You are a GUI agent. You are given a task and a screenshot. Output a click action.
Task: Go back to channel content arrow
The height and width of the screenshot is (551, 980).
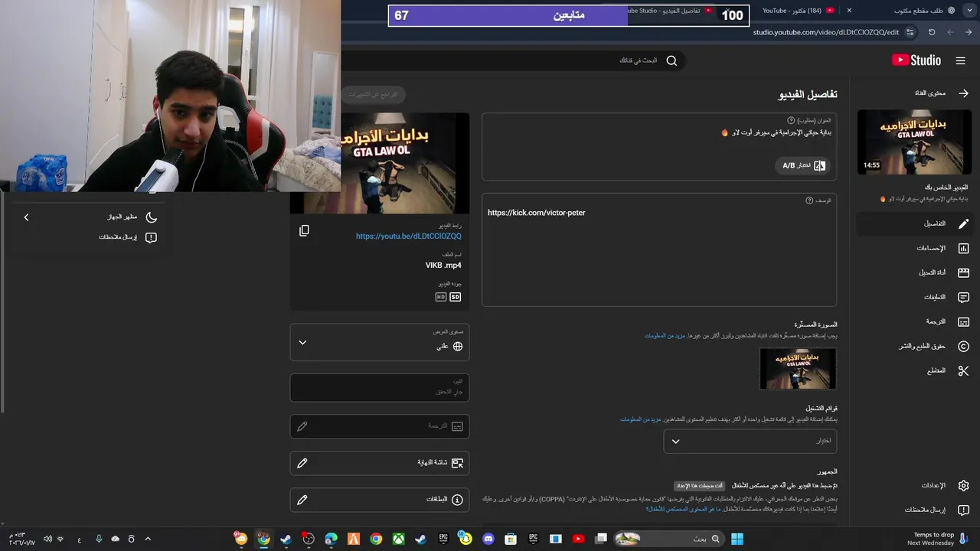click(963, 93)
